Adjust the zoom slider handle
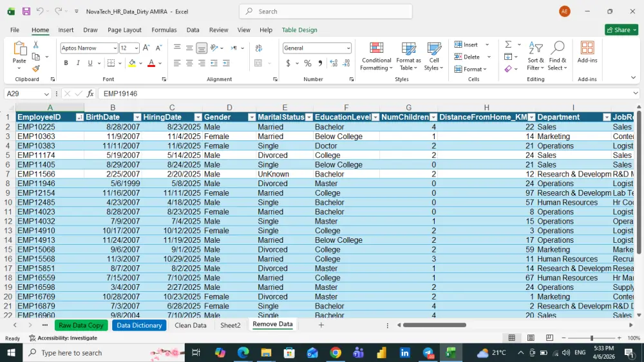Image resolution: width=644 pixels, height=362 pixels. [591, 338]
